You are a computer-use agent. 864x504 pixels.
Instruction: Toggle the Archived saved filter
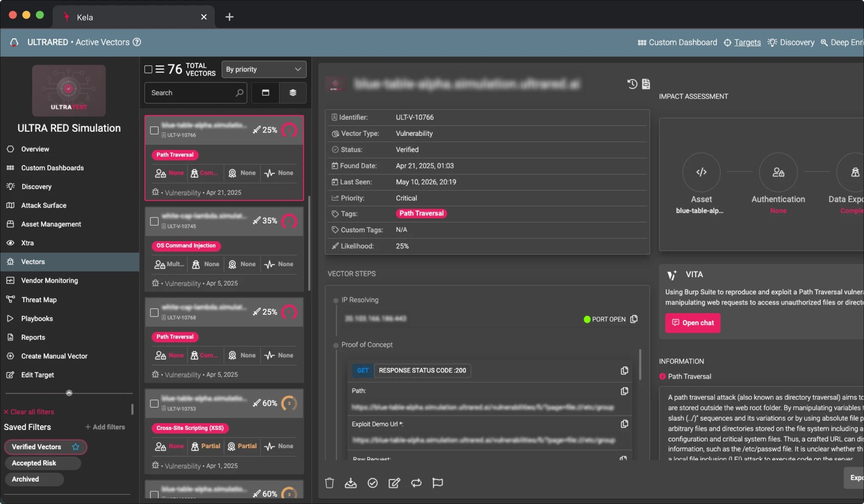34,479
